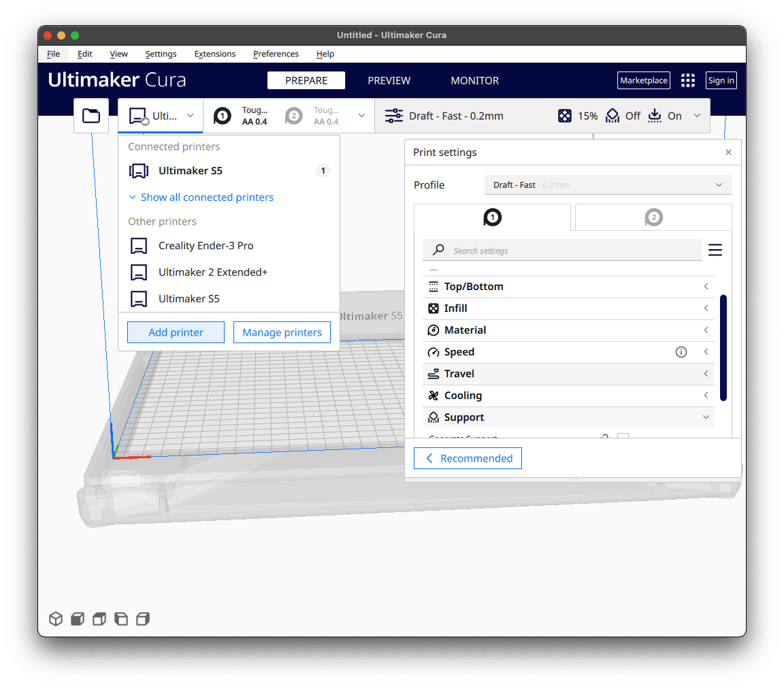Open settings visibility hamburger menu
784x687 pixels.
pos(715,250)
